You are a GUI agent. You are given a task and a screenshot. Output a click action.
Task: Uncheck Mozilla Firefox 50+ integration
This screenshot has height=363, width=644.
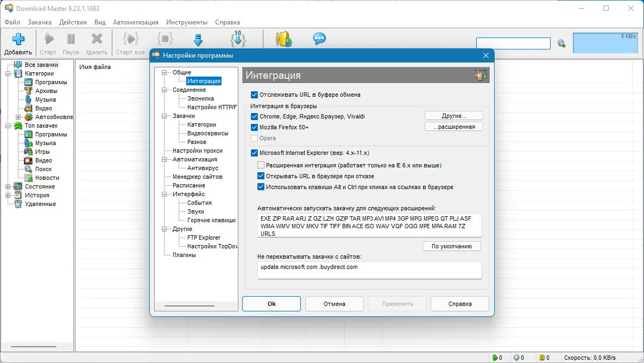point(254,127)
